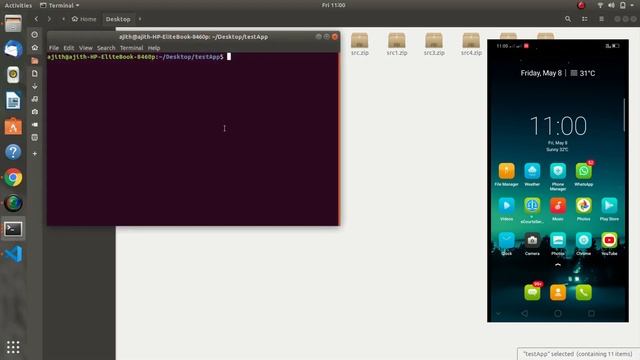The height and width of the screenshot is (360, 640).
Task: Open Music folder in Files sidebar
Action: 35,99
